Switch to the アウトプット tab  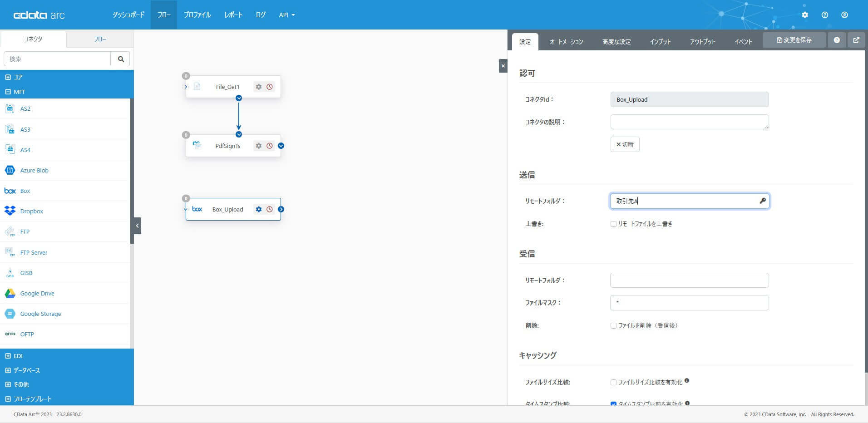703,42
